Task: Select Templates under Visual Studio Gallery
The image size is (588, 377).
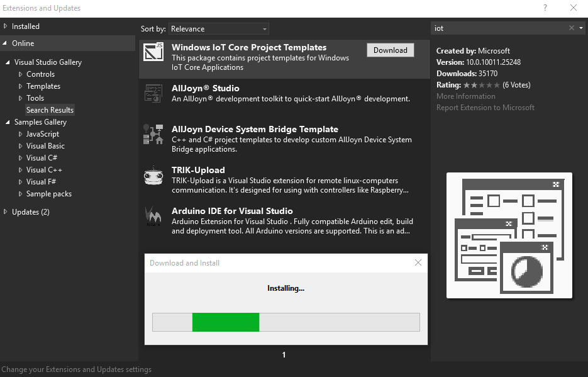Action: pos(43,86)
